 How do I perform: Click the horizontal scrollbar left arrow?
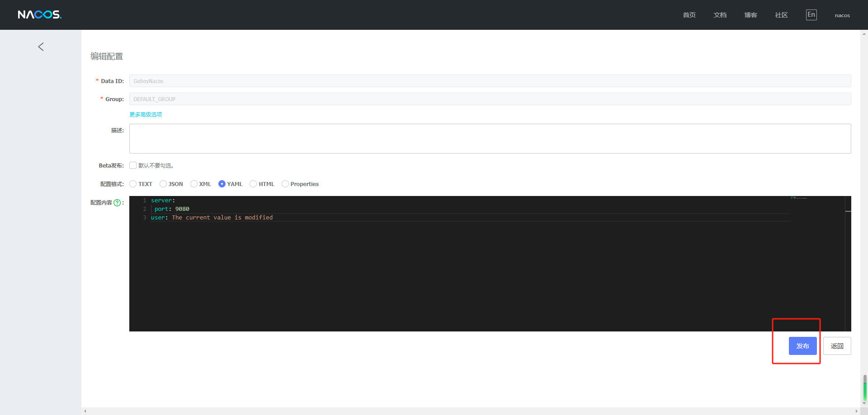85,411
